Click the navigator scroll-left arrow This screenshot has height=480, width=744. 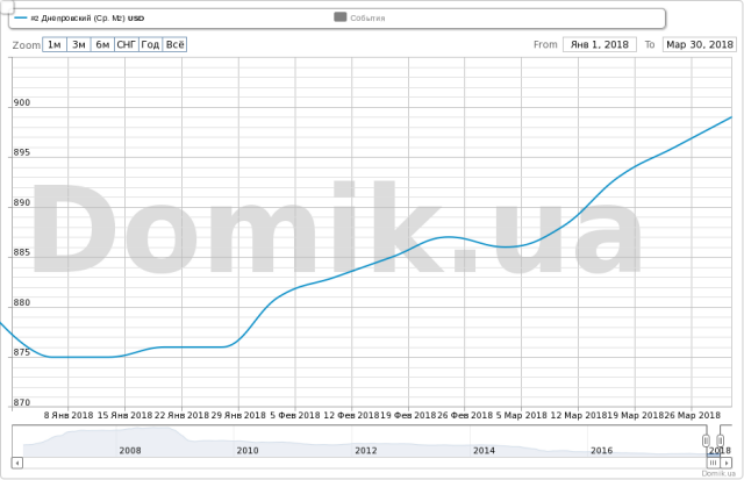click(17, 462)
